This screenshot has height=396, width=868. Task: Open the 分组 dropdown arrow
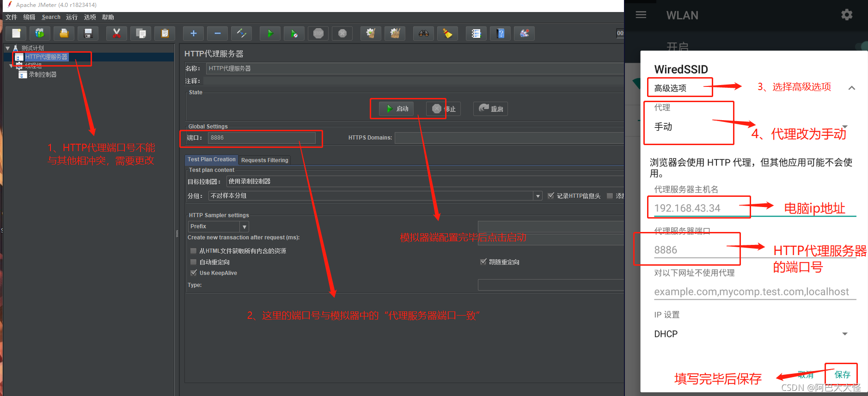538,196
